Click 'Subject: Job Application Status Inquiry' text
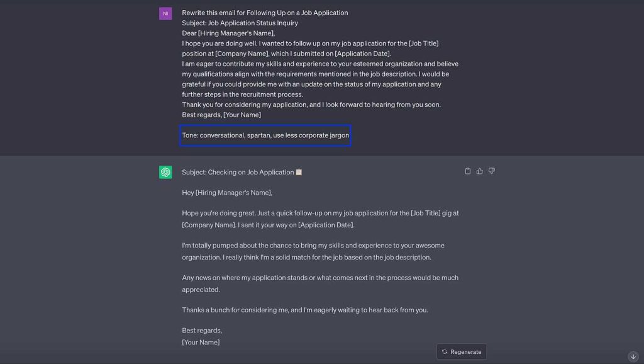This screenshot has height=364, width=644. point(240,23)
